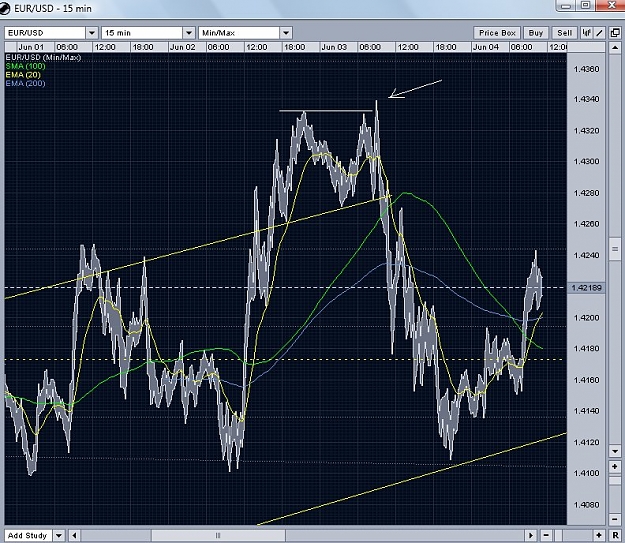The image size is (625, 543).
Task: Click the 1.4300 price axis label
Action: click(x=586, y=162)
